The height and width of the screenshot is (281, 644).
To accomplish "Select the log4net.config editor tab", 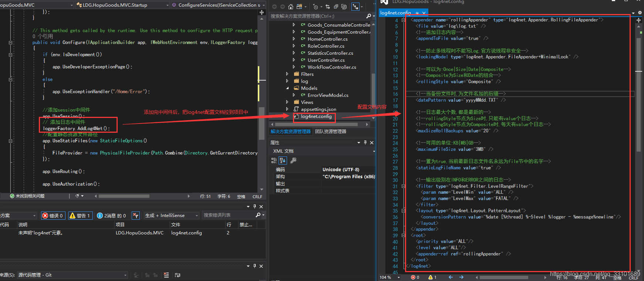I will tap(395, 13).
